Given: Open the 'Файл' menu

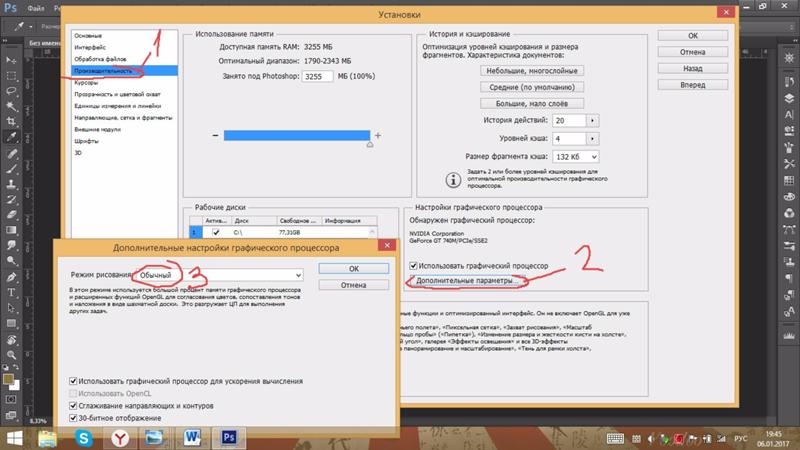Looking at the screenshot, I should click(x=36, y=9).
